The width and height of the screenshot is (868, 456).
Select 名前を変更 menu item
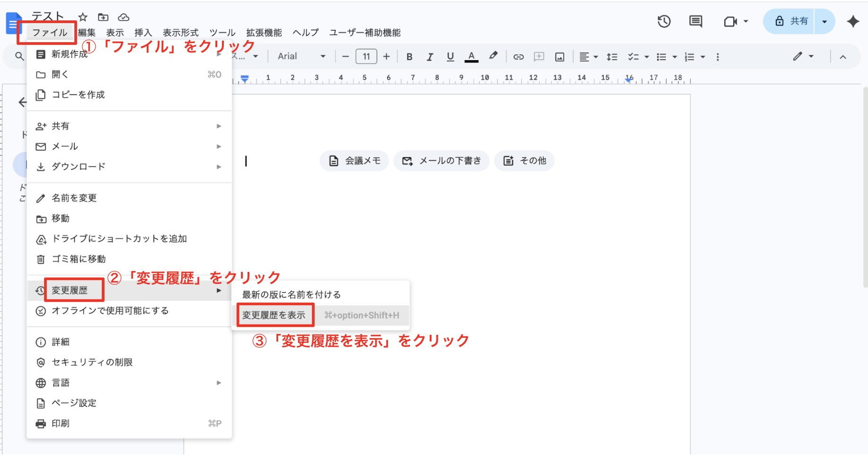click(x=129, y=198)
